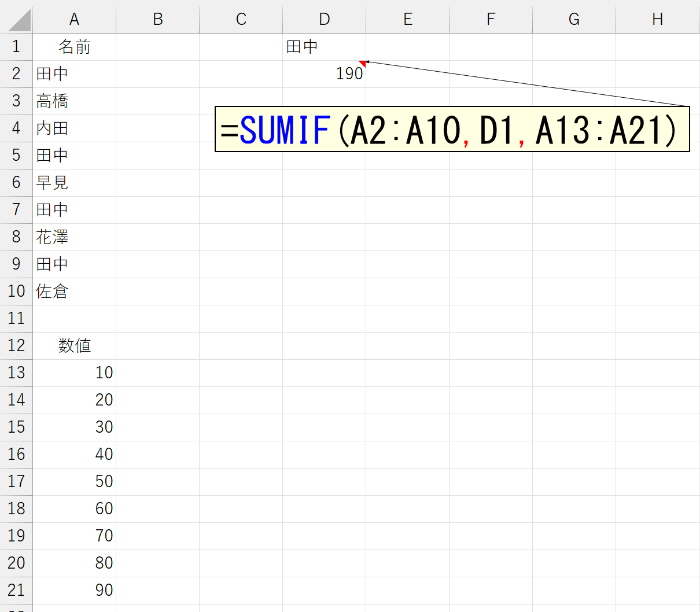Image resolution: width=700 pixels, height=612 pixels.
Task: Click cell D1 containing 田中
Action: tap(324, 47)
